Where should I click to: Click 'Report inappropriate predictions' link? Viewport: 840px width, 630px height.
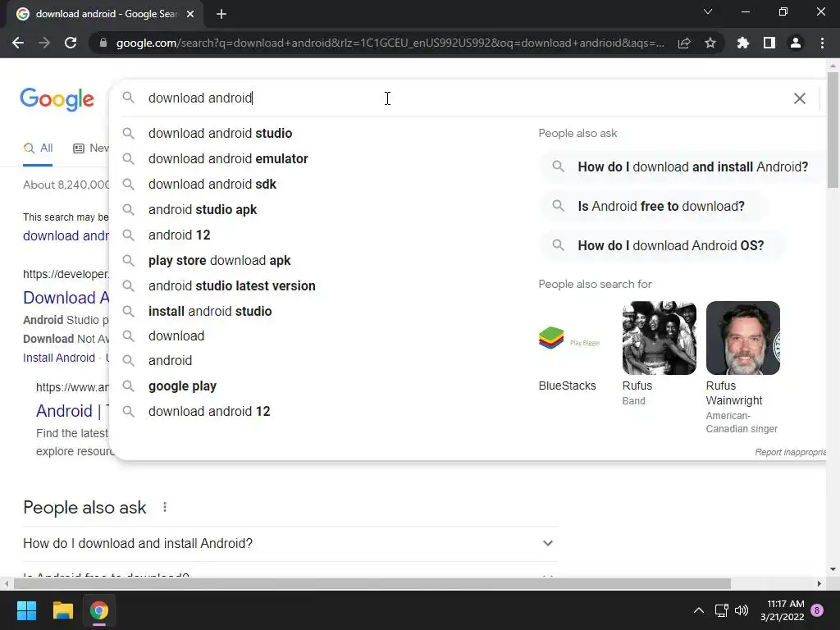click(x=790, y=452)
